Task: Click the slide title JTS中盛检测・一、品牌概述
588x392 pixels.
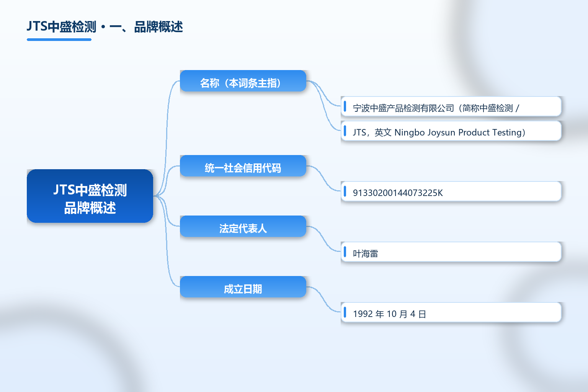Action: [105, 27]
